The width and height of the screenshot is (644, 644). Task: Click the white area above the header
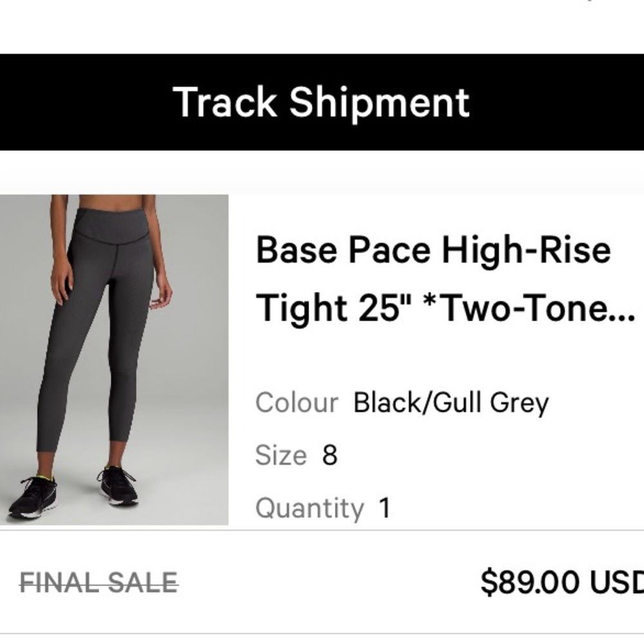(x=322, y=27)
